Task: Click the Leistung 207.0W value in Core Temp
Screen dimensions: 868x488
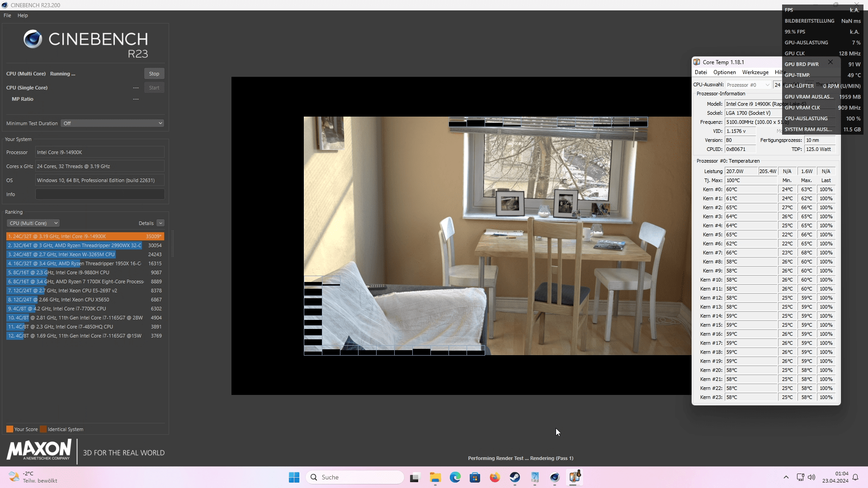Action: [x=741, y=171]
